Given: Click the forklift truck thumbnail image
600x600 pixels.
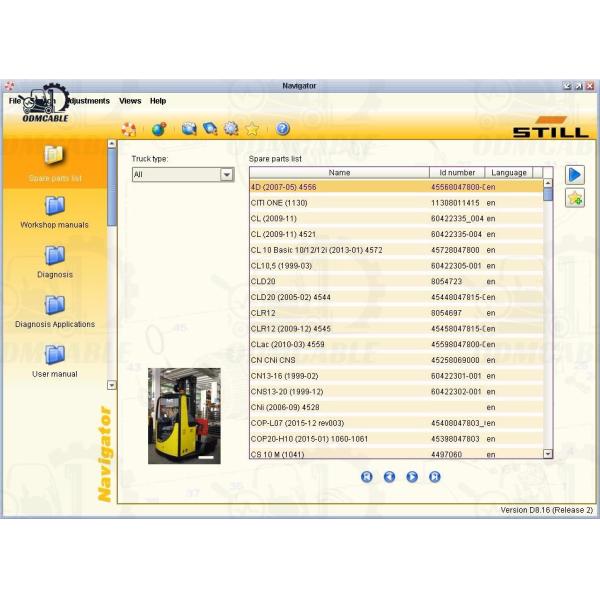Looking at the screenshot, I should click(x=184, y=416).
